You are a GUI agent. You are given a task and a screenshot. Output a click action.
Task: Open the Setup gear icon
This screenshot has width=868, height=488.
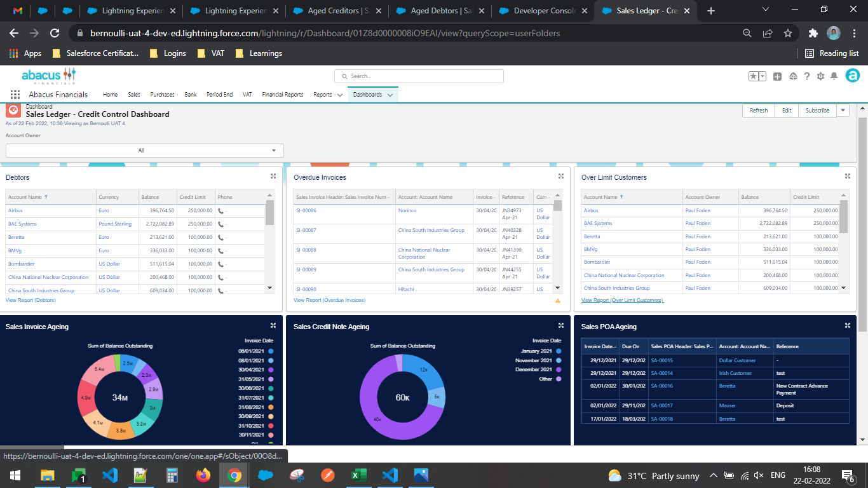(x=820, y=76)
